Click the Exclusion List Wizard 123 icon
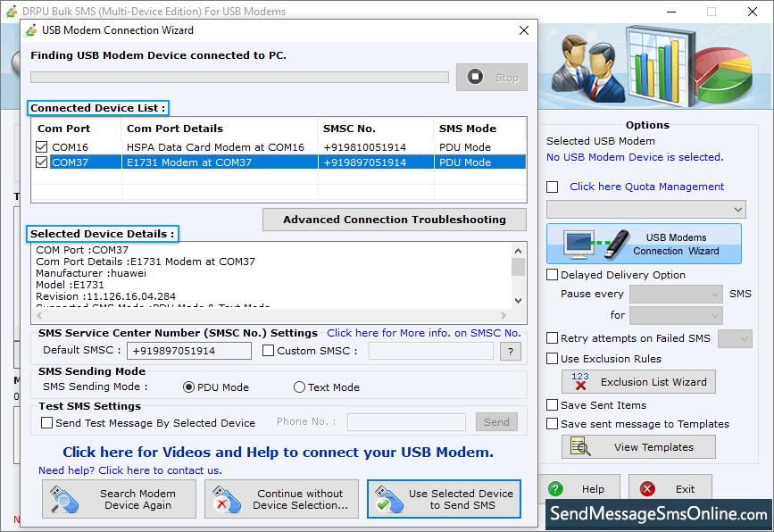This screenshot has width=774, height=532. (580, 381)
